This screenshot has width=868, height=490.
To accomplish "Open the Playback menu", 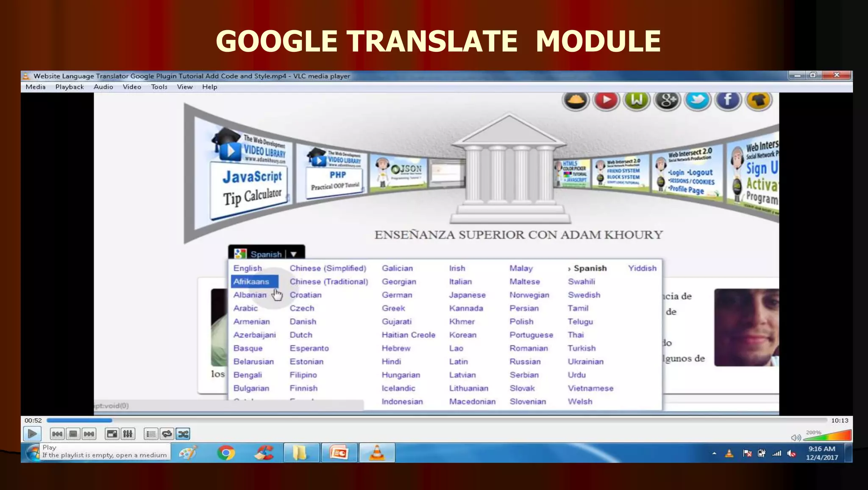I will 70,87.
